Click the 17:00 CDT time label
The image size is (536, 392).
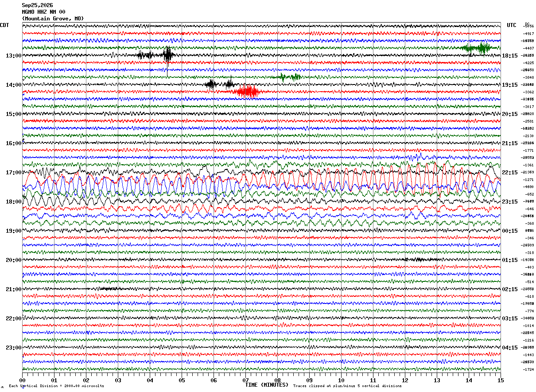[x=14, y=173]
